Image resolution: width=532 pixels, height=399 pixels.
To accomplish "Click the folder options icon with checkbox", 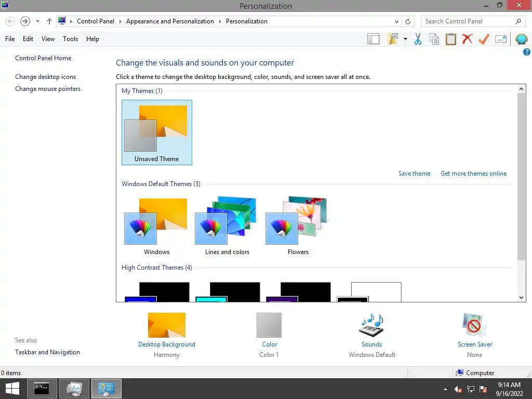I will (393, 39).
